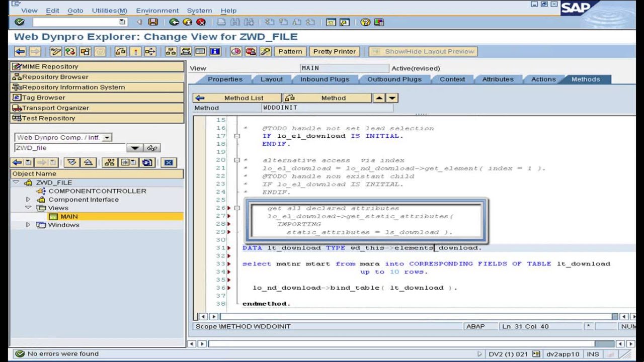Viewport: 644px width, 362px height.
Task: Click the previous method up-arrow button
Action: tap(379, 98)
